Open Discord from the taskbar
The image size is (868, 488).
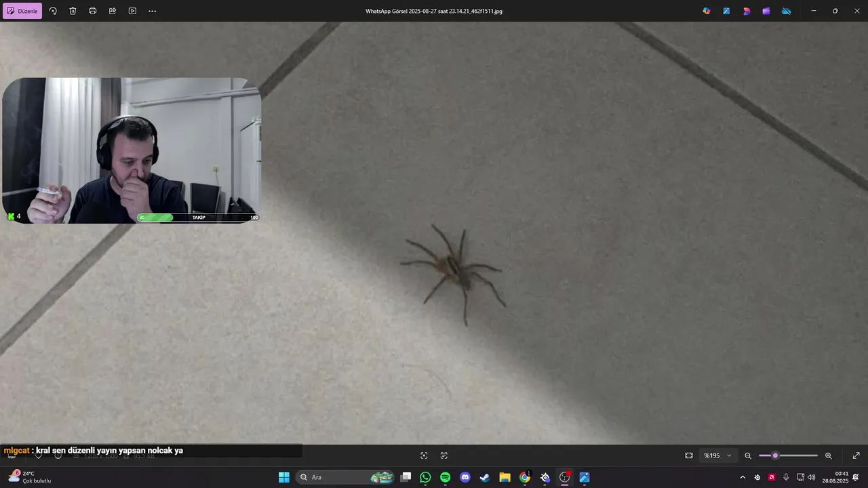coord(465,477)
